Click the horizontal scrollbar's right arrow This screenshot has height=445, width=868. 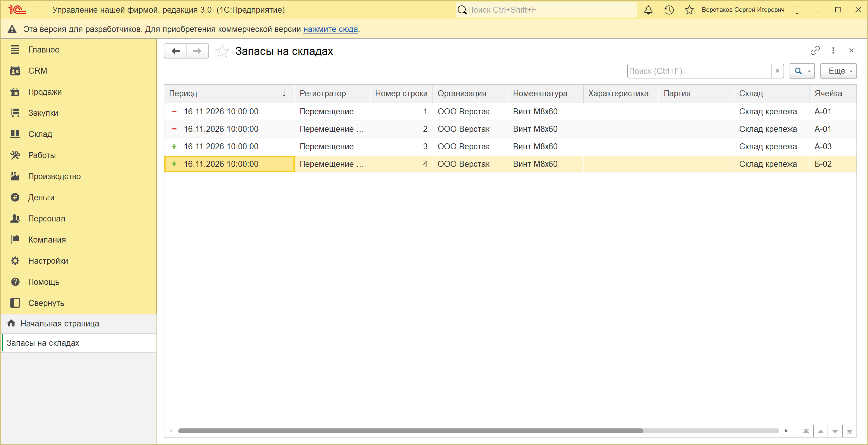[787, 431]
